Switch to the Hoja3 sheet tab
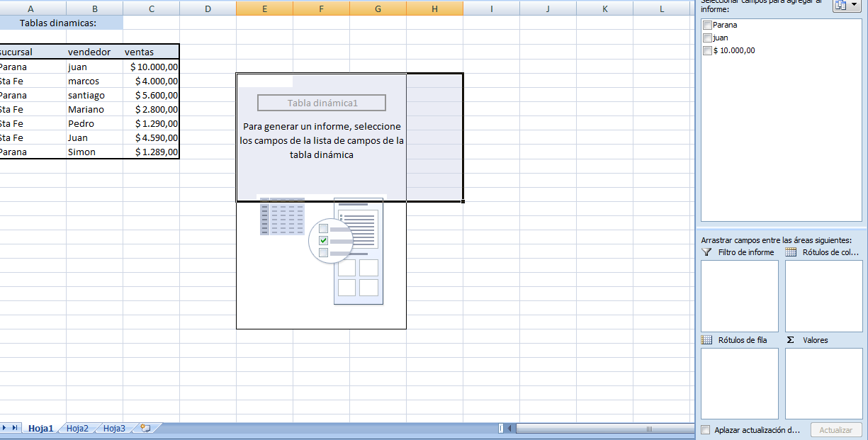 coord(114,428)
